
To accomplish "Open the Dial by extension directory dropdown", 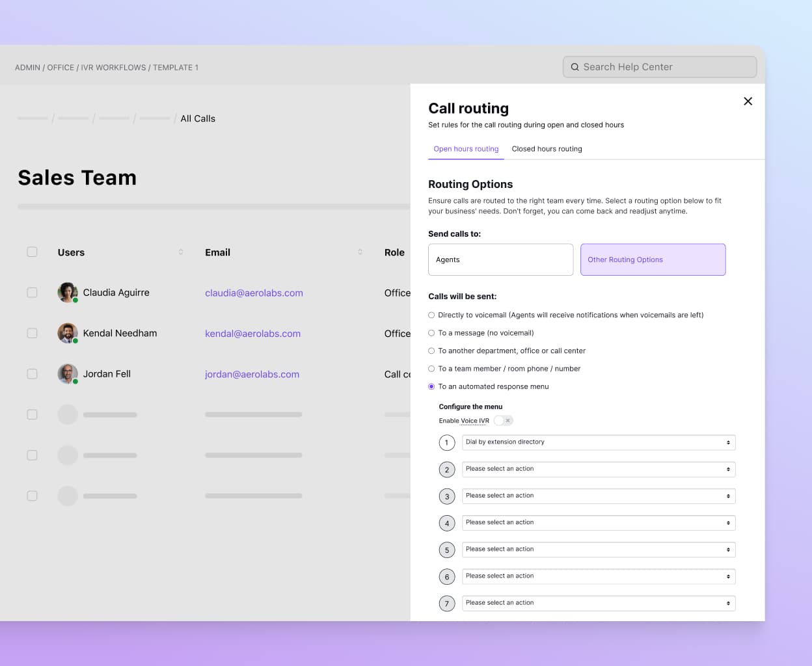I will point(598,442).
